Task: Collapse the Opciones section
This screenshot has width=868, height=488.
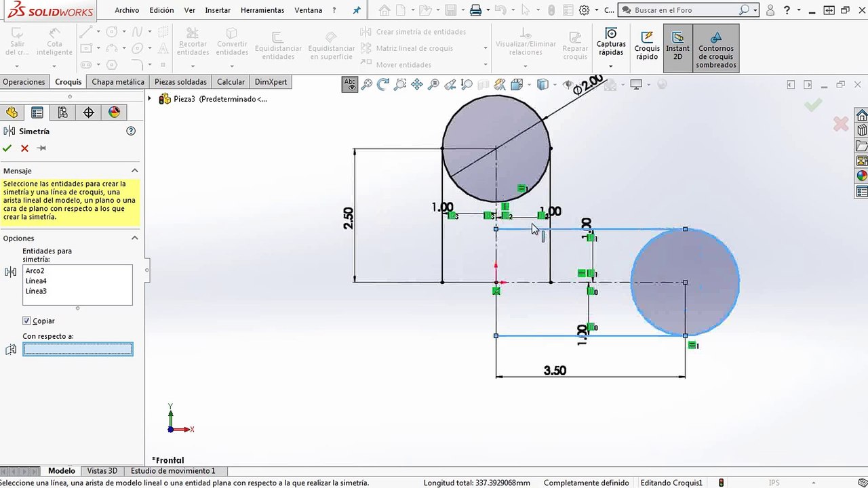Action: point(134,238)
